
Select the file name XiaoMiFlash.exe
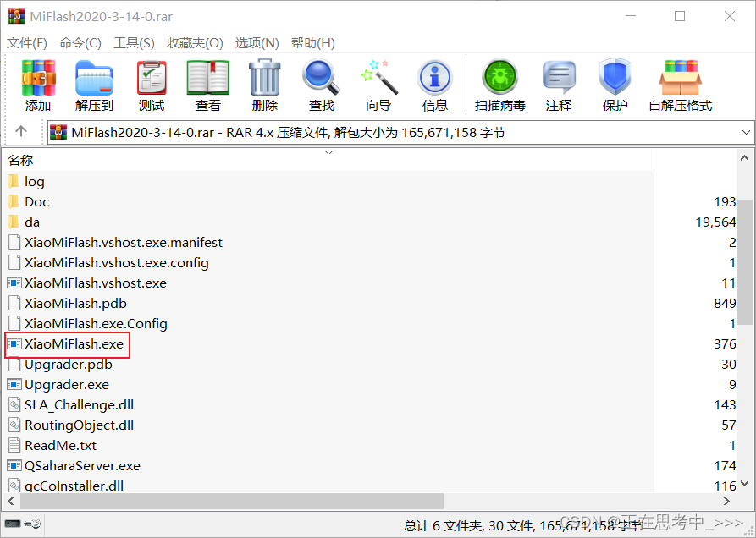tap(74, 344)
